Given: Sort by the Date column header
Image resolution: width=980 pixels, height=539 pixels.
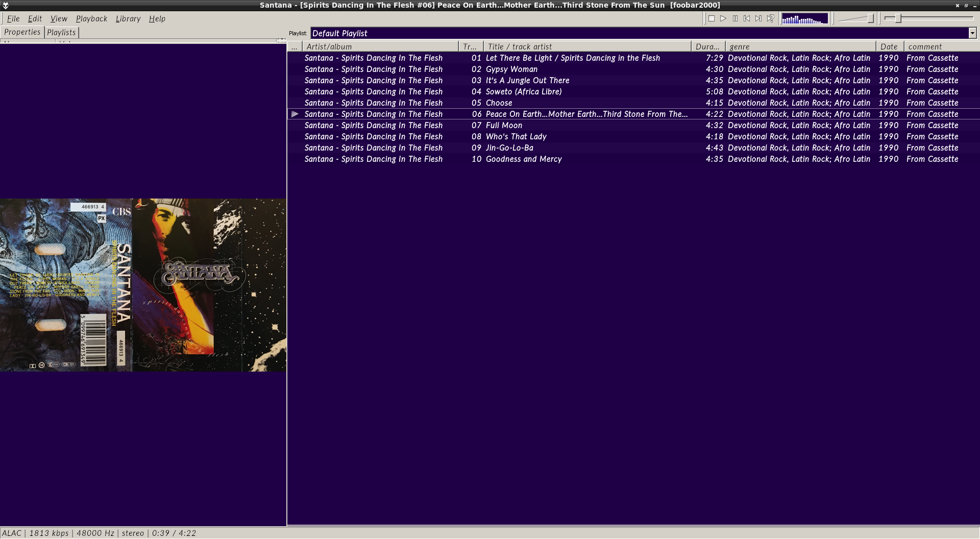Looking at the screenshot, I should 890,46.
